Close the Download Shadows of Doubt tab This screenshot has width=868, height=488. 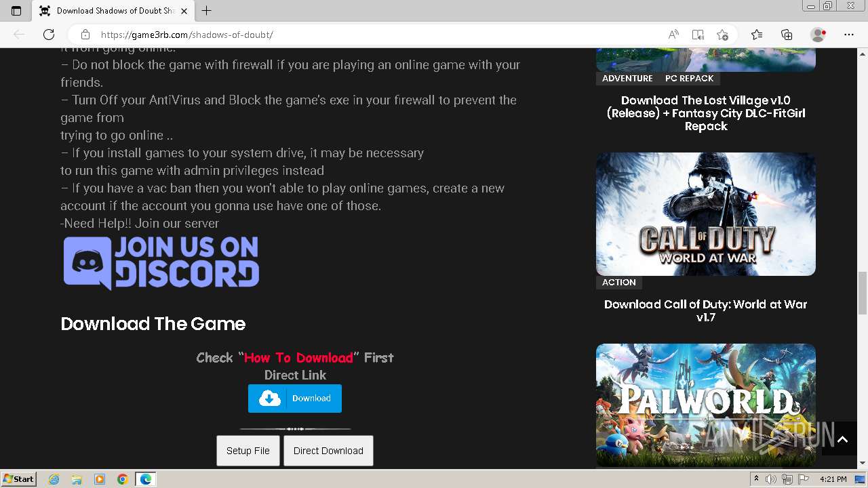[x=184, y=11]
